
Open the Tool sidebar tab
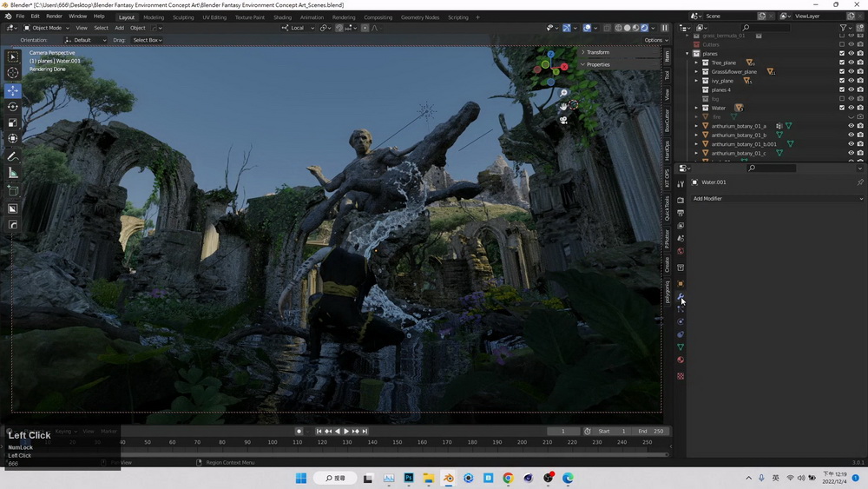point(667,74)
